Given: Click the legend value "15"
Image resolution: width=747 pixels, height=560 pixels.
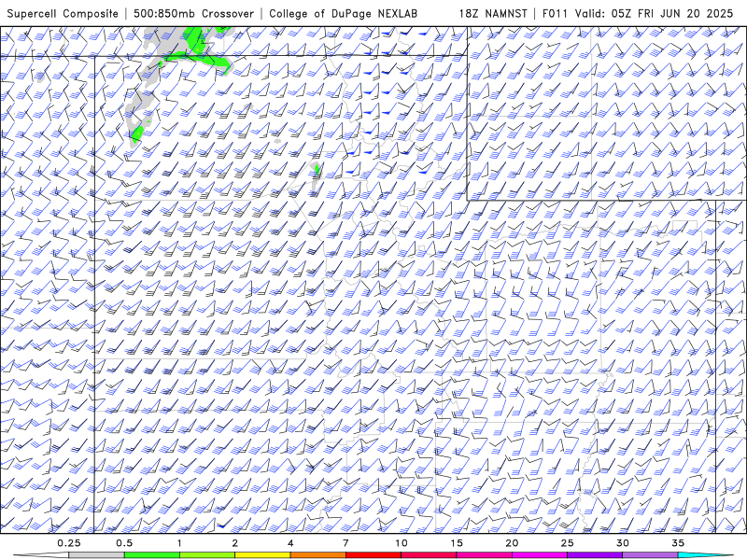Looking at the screenshot, I should 457,543.
